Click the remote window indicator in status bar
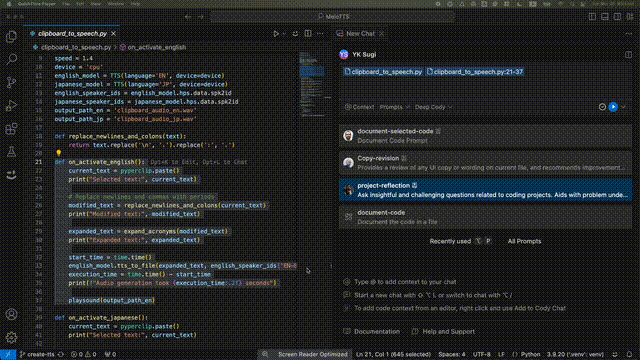Viewport: 640px width, 360px height. (x=8, y=354)
